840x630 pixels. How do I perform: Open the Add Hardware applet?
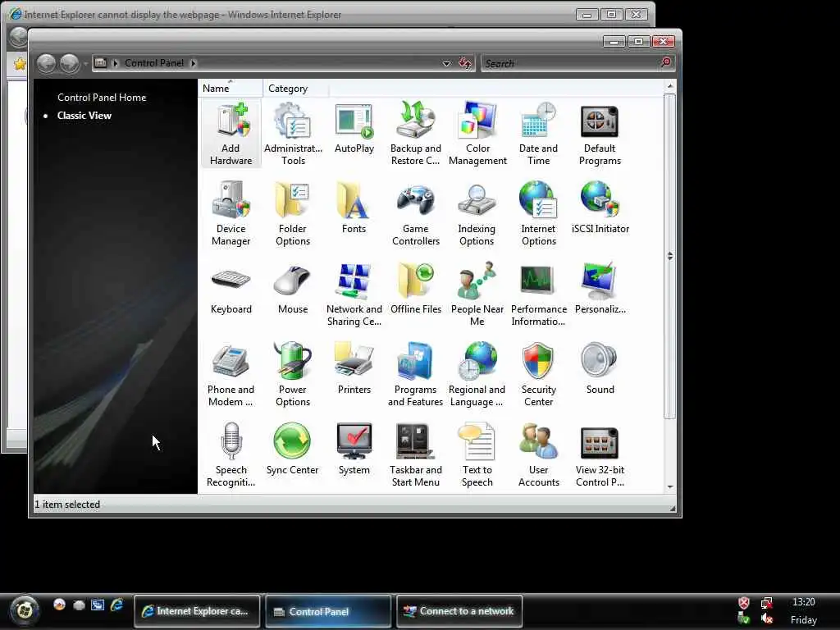[x=231, y=134]
